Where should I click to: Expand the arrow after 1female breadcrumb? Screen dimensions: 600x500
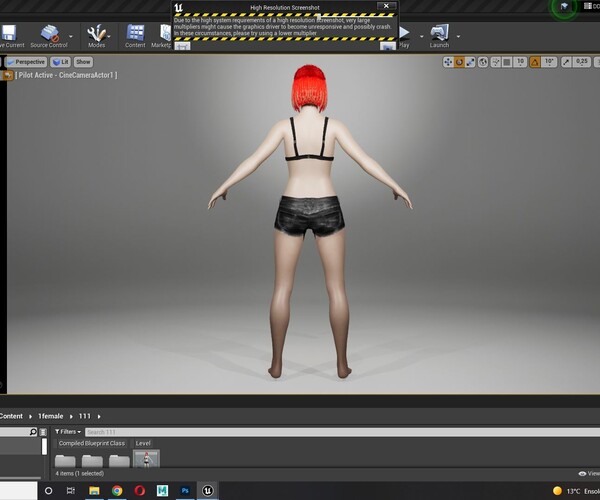tap(71, 416)
